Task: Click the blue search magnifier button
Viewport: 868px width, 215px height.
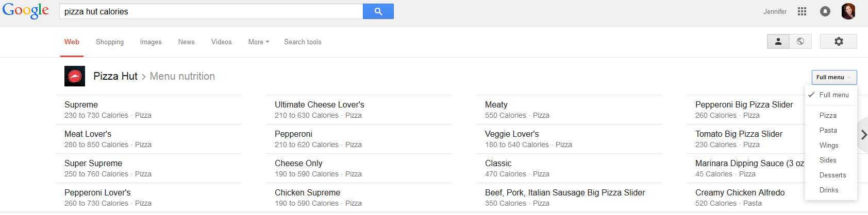Action: tap(378, 11)
